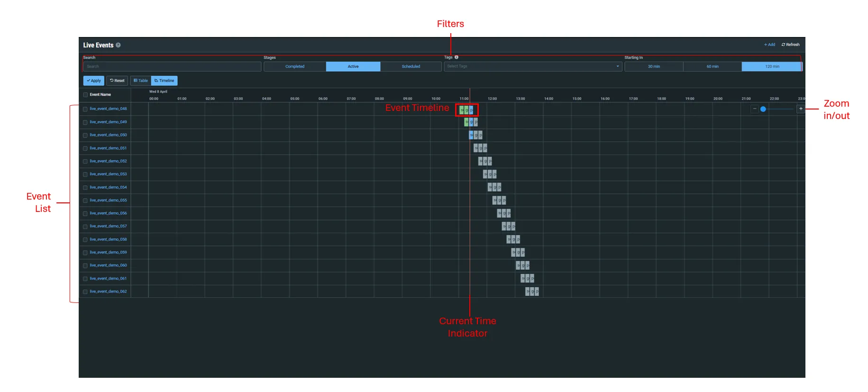Click the timeline block for live_event_demo_062

(532, 292)
